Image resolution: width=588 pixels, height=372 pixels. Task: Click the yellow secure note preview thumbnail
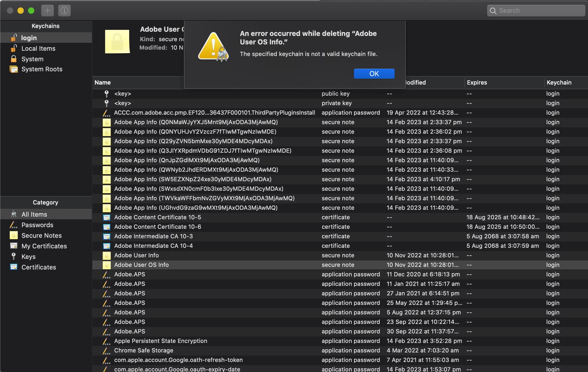click(117, 41)
